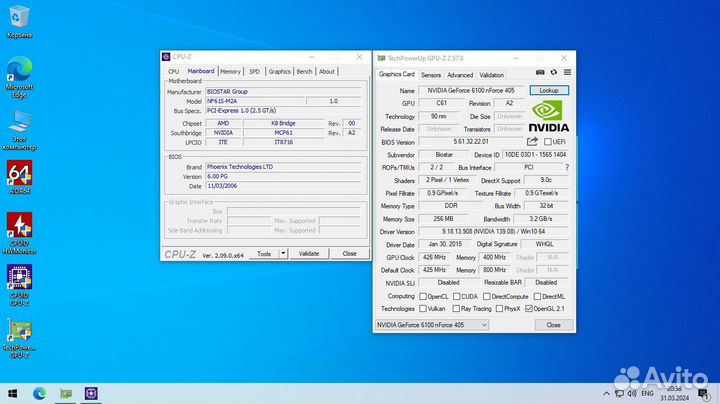Screen dimensions: 720x404
Task: Click the BIOS Date field 11/03/2006
Action: 283,186
